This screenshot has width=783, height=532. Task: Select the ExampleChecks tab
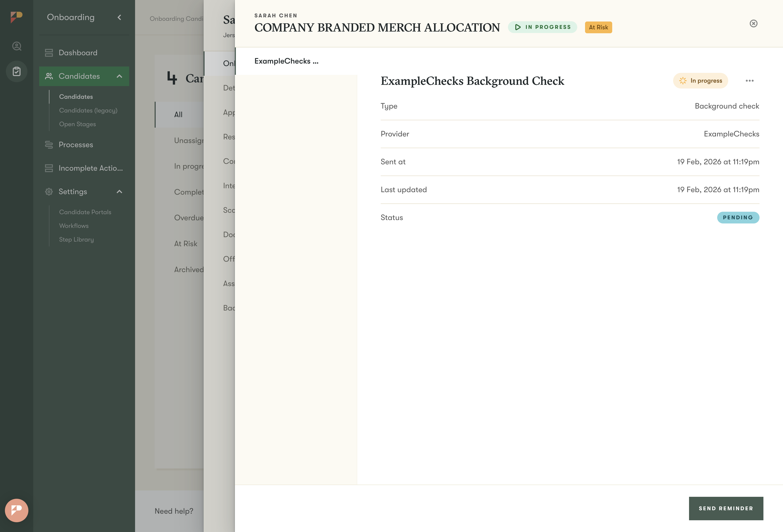[x=286, y=61]
